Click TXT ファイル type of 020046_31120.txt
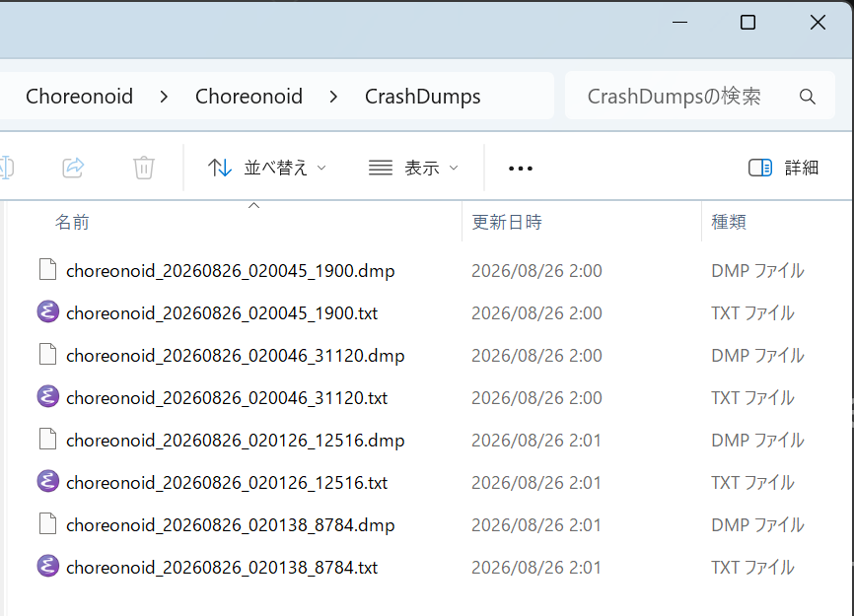Viewport: 854px width, 616px height. (x=752, y=398)
